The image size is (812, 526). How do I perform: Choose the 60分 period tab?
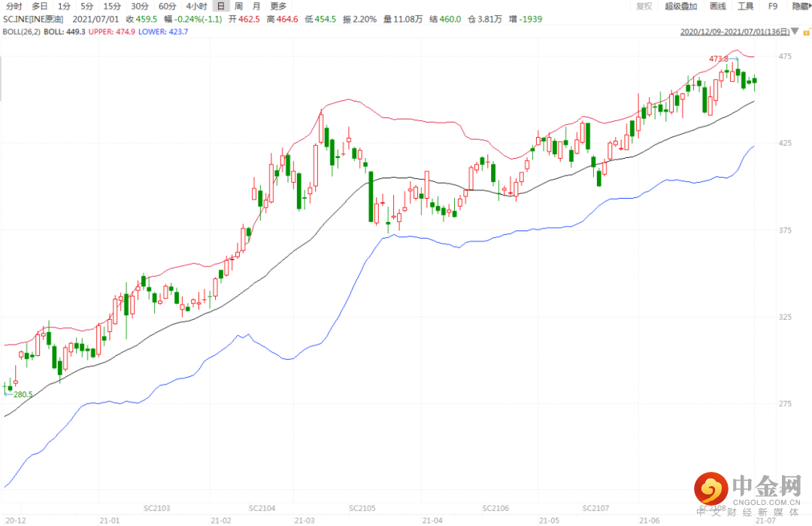point(167,6)
